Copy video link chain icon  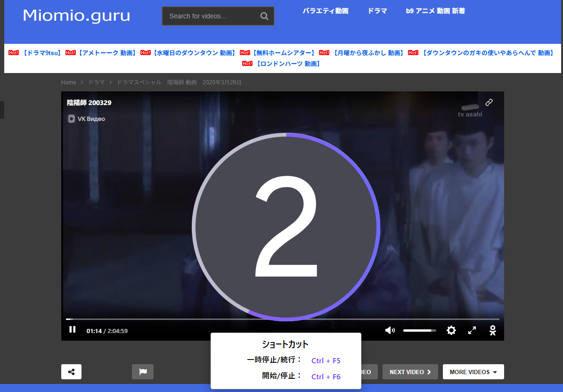point(489,102)
